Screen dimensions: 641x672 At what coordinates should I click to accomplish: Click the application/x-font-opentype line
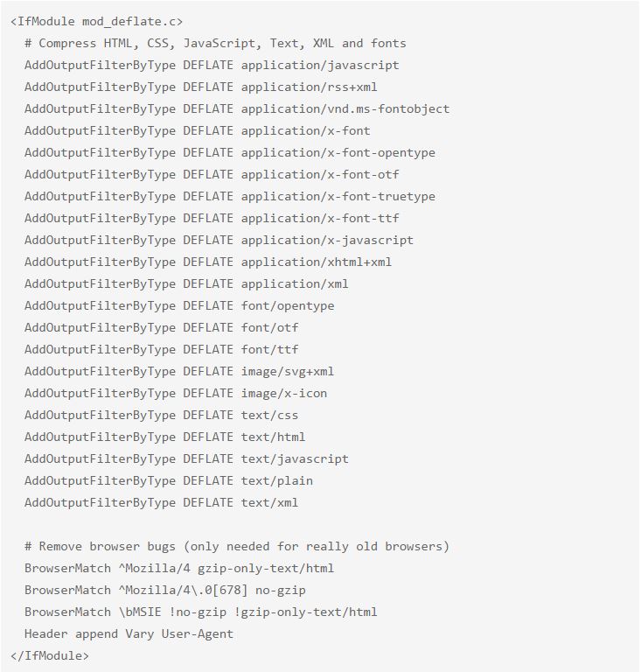[229, 152]
